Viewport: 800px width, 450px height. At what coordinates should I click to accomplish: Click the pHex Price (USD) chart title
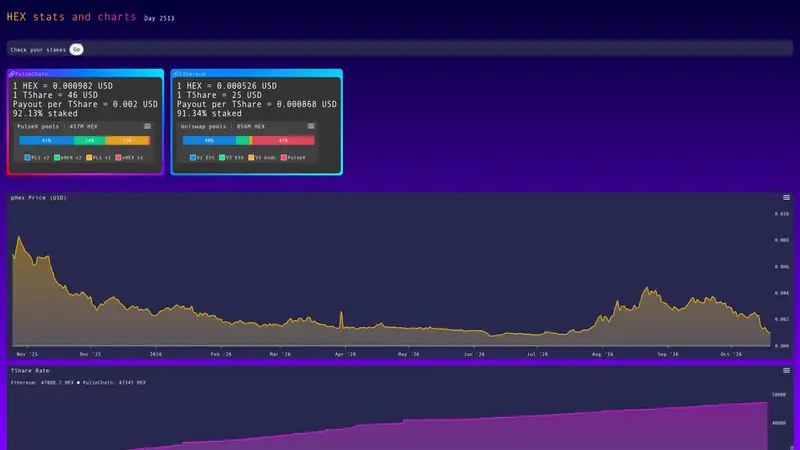(x=39, y=197)
